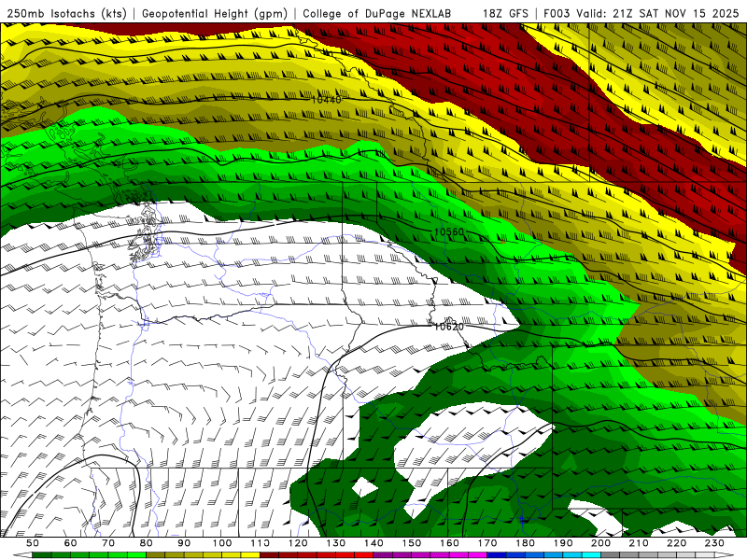Click 'College of DuPage NEXLAB' header text

pos(376,13)
